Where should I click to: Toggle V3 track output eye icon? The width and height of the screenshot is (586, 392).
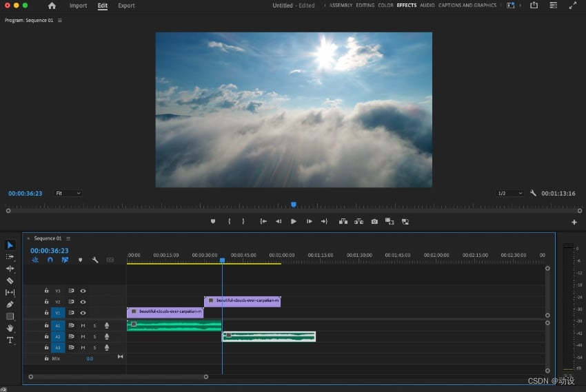coord(83,291)
